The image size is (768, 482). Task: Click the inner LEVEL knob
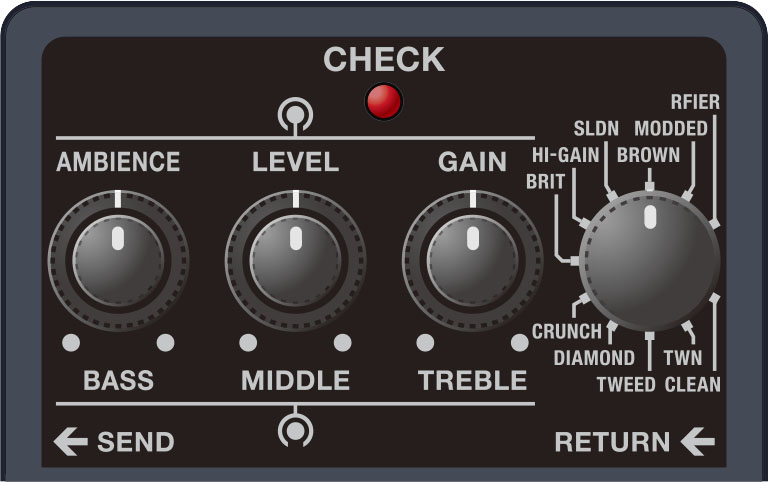(x=295, y=261)
